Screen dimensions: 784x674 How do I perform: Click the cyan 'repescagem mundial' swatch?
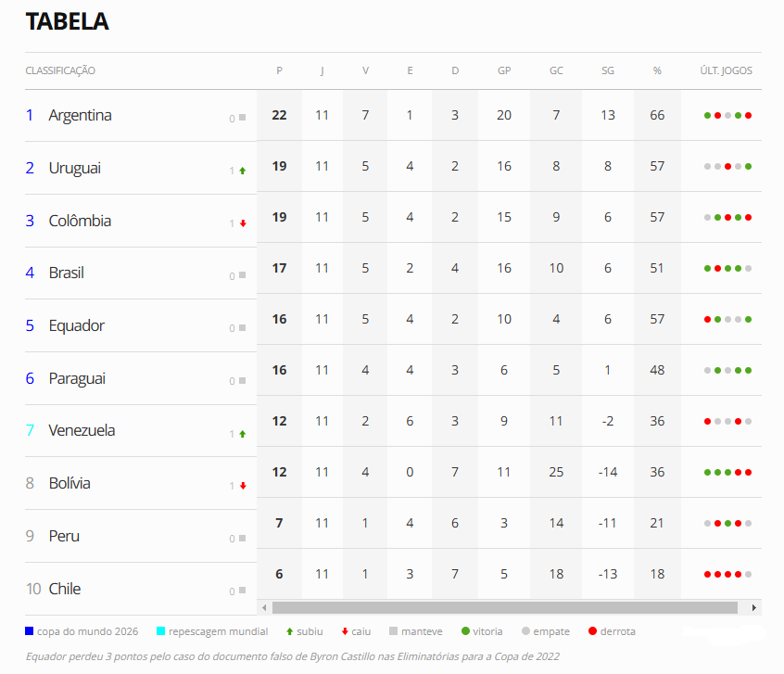coord(160,631)
